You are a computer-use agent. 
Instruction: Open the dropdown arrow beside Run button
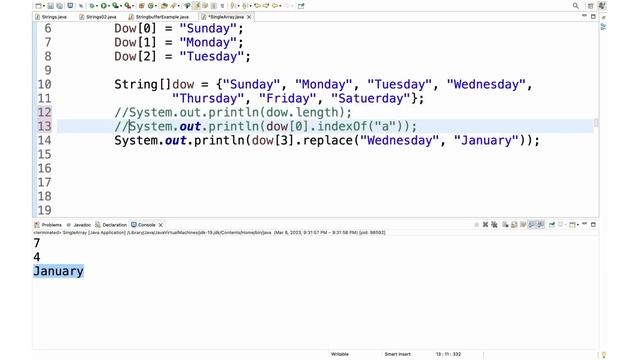[109, 6]
